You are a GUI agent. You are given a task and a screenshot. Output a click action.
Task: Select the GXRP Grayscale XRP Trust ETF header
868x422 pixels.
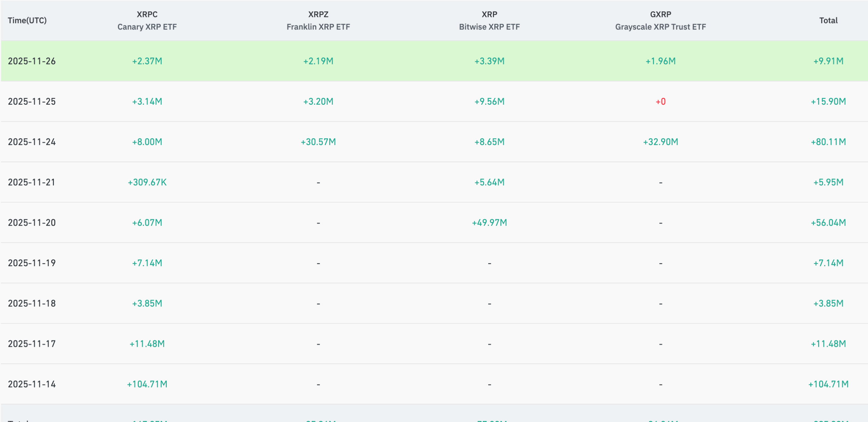[660, 20]
